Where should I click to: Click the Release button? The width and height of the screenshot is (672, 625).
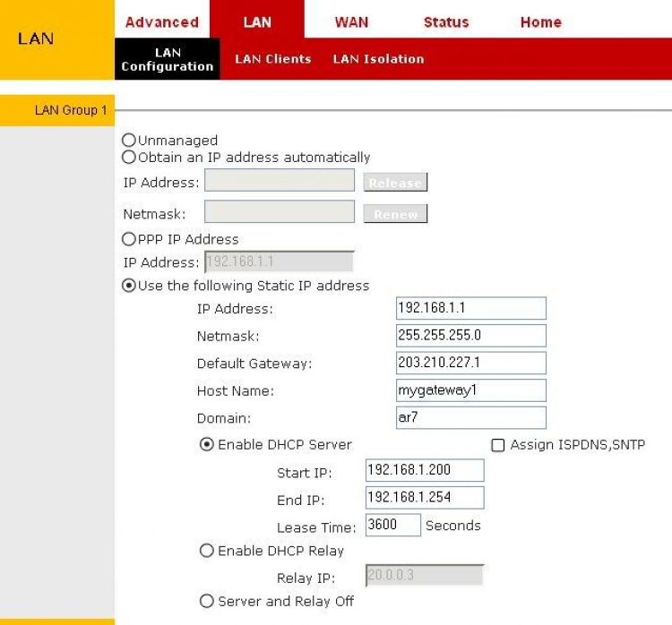point(395,183)
